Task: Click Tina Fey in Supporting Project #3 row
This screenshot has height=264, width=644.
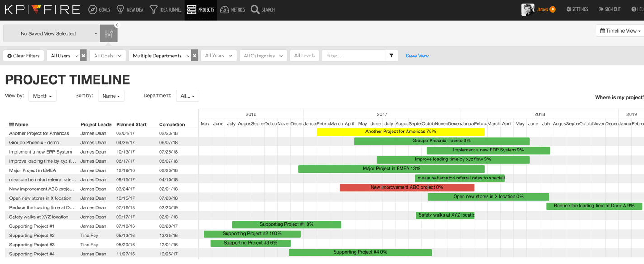Action: click(x=90, y=245)
